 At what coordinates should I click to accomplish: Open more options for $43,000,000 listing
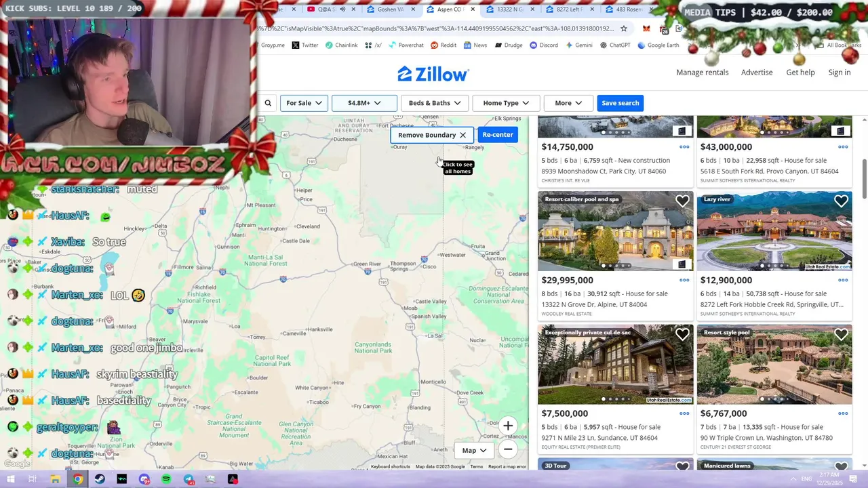pos(843,146)
